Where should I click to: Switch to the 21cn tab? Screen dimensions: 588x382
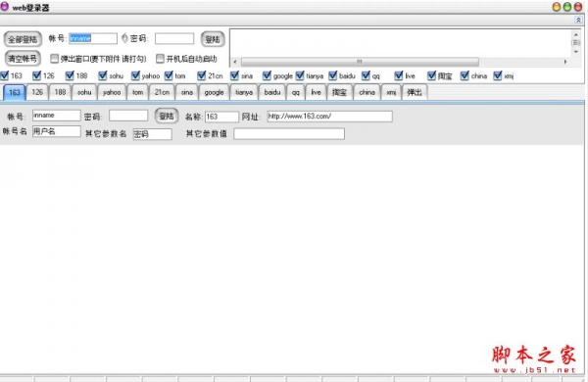point(162,92)
